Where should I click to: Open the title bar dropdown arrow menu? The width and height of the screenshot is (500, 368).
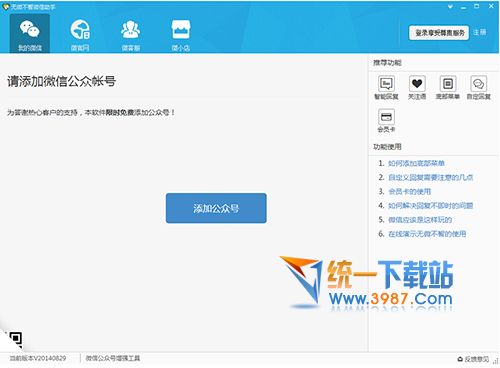pos(450,7)
